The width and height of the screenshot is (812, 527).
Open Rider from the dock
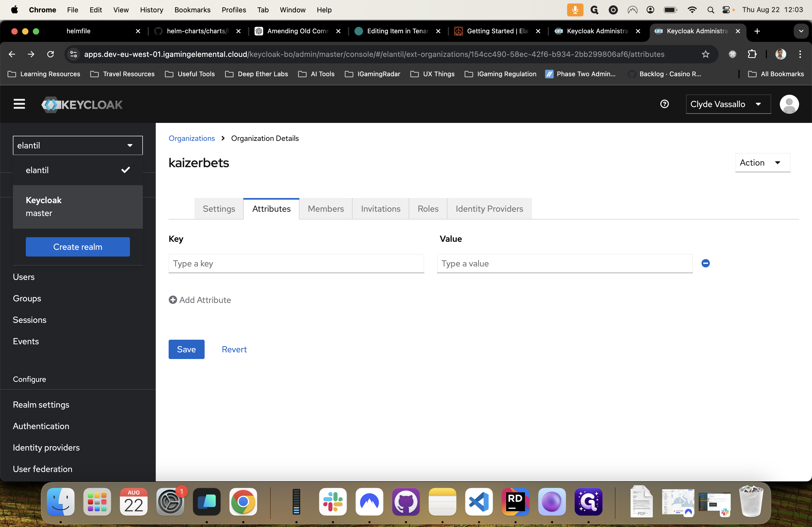(516, 502)
